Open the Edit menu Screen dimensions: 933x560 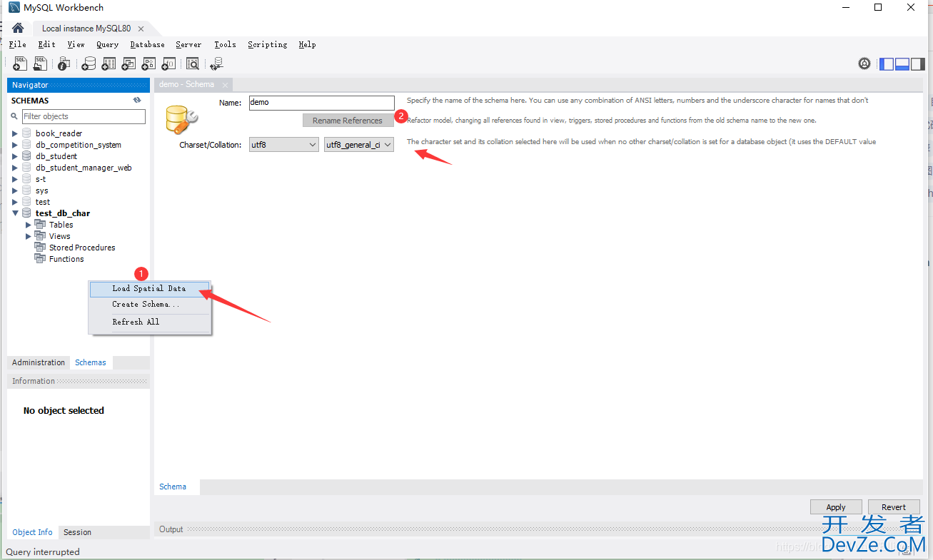pos(46,44)
